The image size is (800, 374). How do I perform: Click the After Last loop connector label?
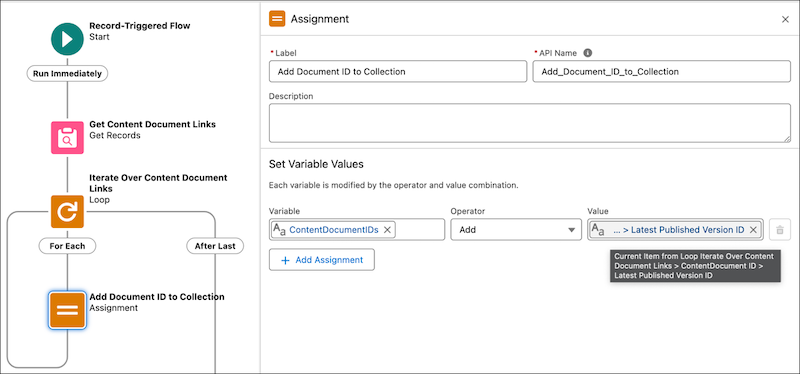[x=215, y=246]
